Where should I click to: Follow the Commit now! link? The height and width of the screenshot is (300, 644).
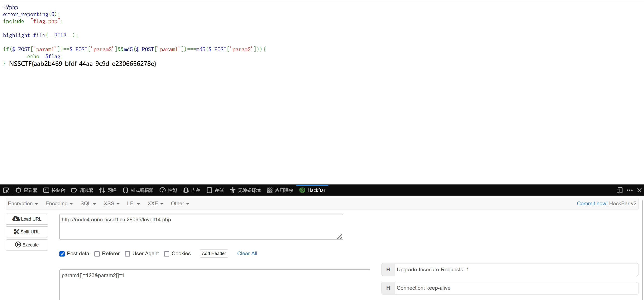[592, 204]
